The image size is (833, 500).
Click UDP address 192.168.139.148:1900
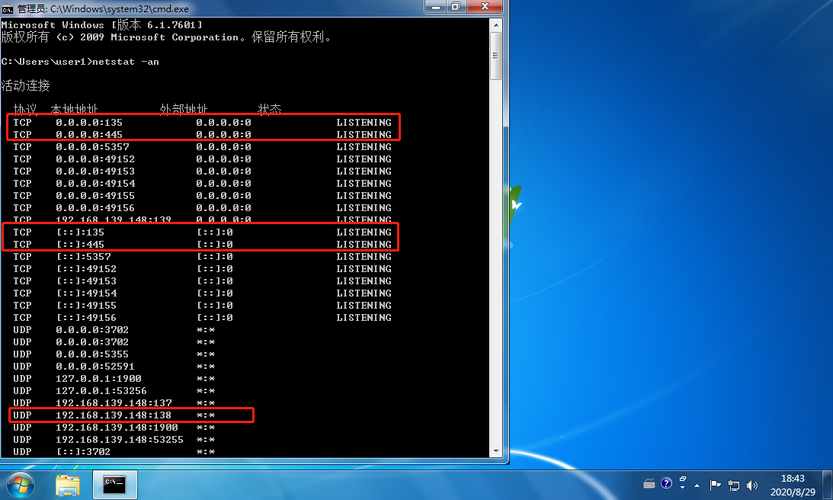tap(117, 428)
